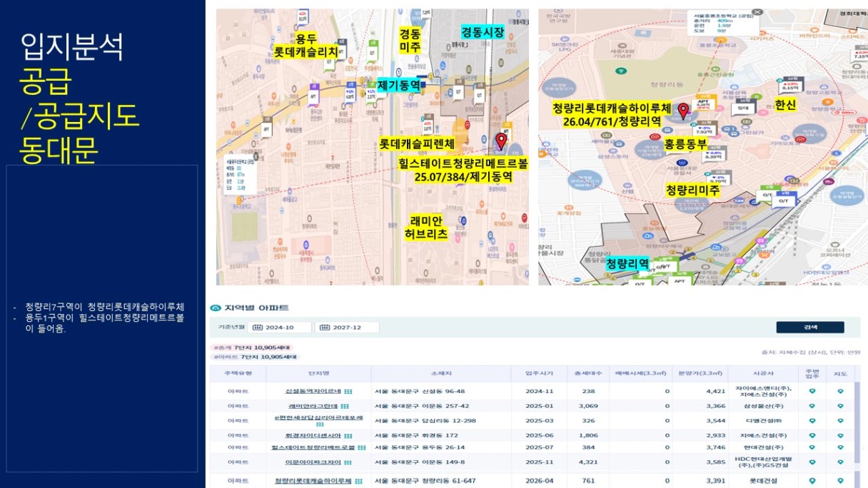Click the 단지명 column header
Viewport: 868px width, 488px height.
[x=318, y=374]
